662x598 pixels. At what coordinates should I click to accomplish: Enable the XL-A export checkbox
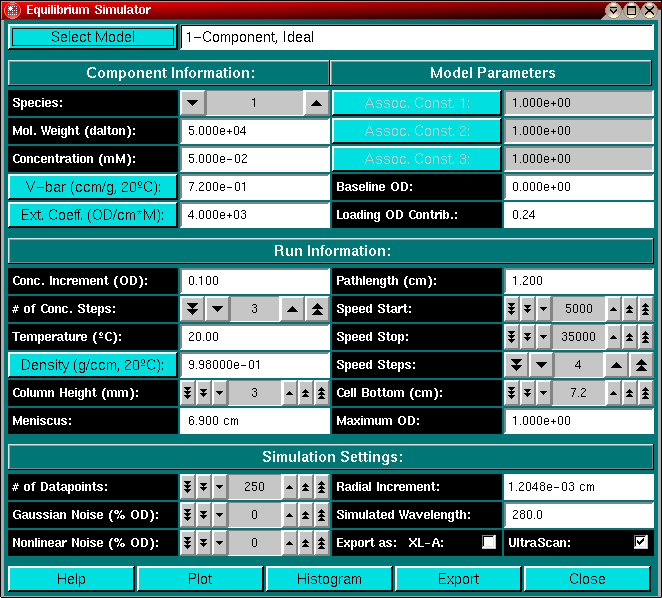click(x=489, y=543)
